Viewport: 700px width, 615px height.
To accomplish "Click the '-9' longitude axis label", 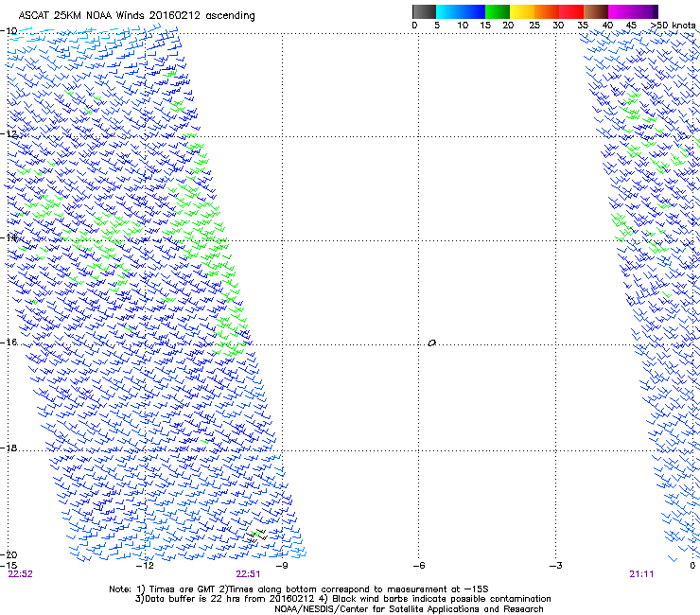I will click(281, 566).
